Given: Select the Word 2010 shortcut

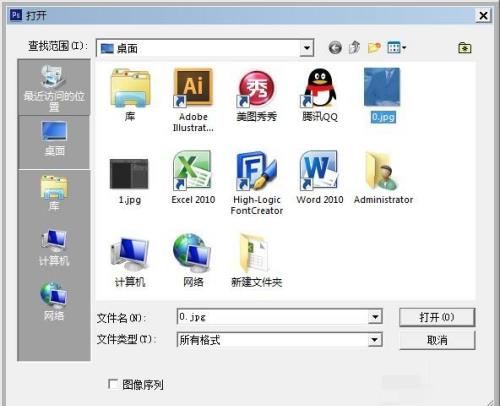Looking at the screenshot, I should [320, 177].
